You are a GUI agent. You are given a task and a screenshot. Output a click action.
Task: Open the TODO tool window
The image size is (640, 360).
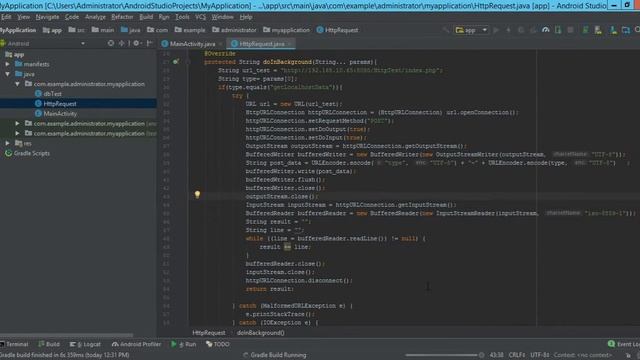[218, 344]
